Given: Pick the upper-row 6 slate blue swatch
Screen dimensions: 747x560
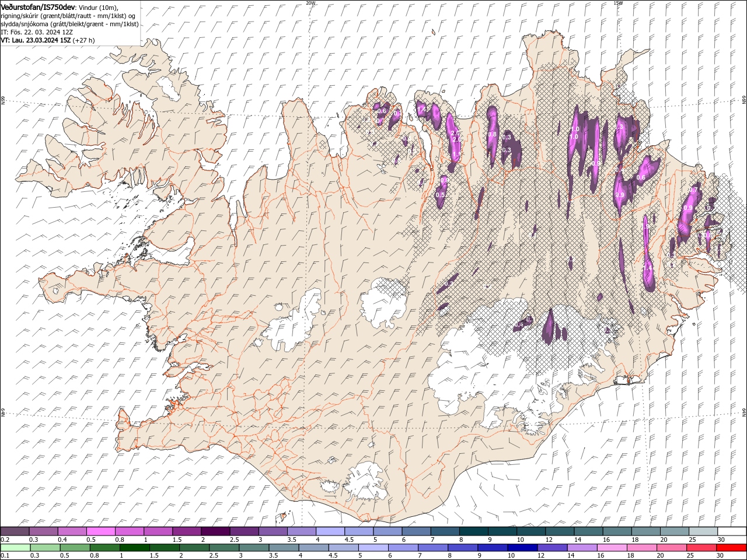Looking at the screenshot, I should pos(416,531).
